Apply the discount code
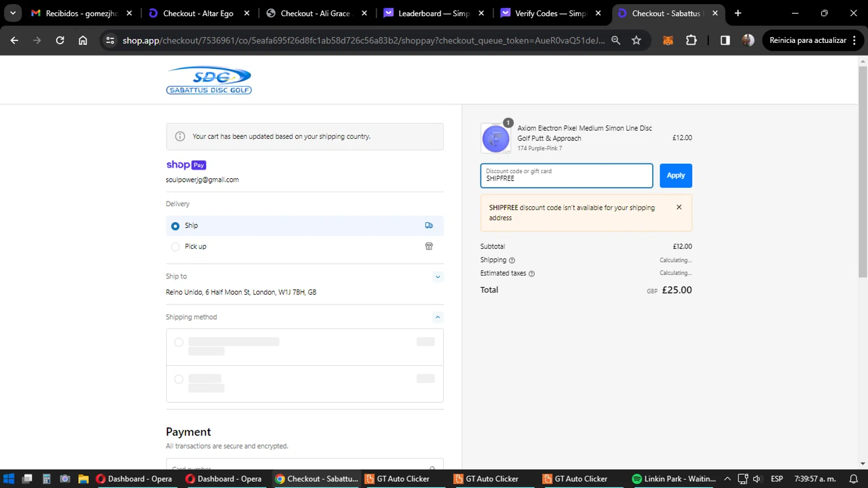 676,175
